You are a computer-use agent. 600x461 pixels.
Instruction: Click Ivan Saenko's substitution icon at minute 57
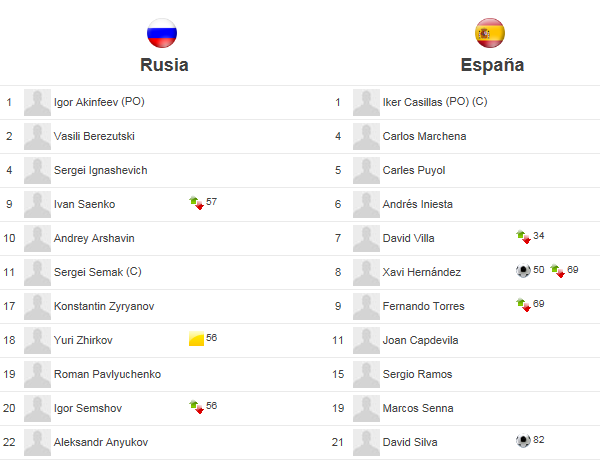196,203
